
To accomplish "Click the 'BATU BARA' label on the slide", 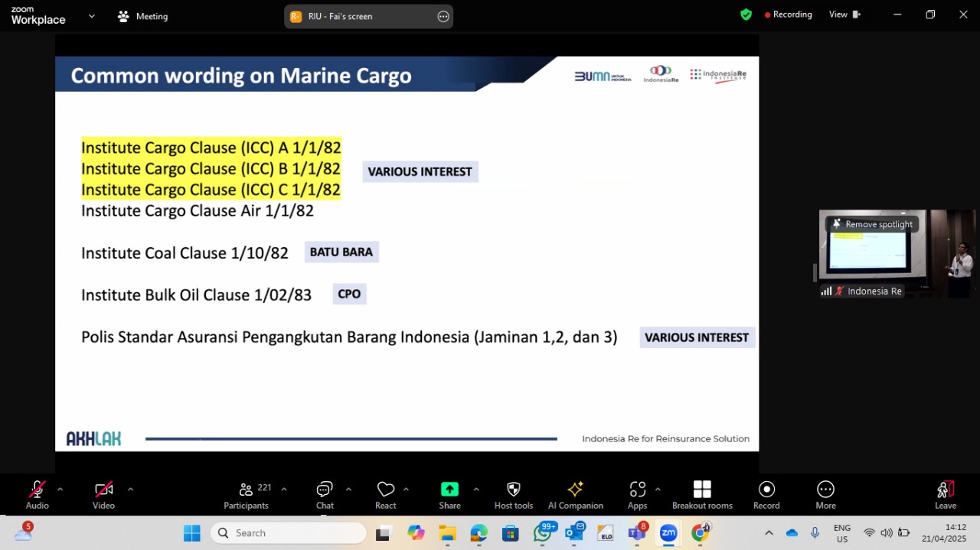I will pyautogui.click(x=341, y=252).
